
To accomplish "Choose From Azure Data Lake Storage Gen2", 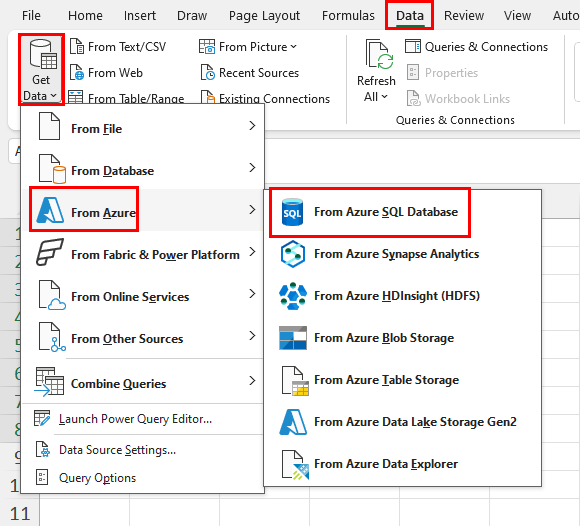I will pyautogui.click(x=402, y=422).
